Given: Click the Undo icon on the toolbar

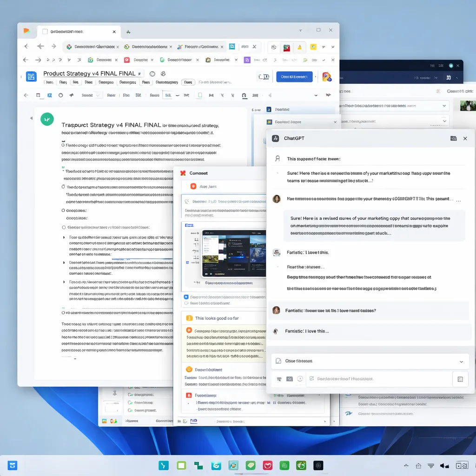Looking at the screenshot, I should tap(26, 95).
